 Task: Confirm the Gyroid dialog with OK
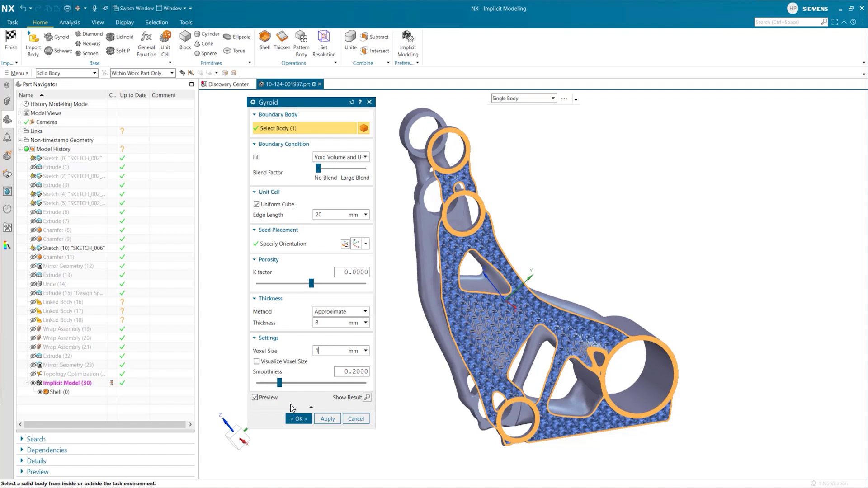pyautogui.click(x=298, y=419)
